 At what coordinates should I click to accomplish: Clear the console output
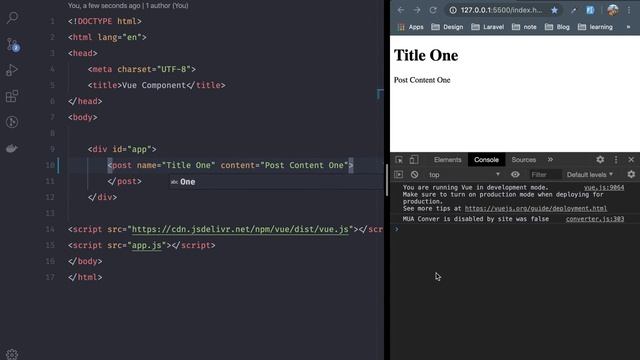click(414, 175)
